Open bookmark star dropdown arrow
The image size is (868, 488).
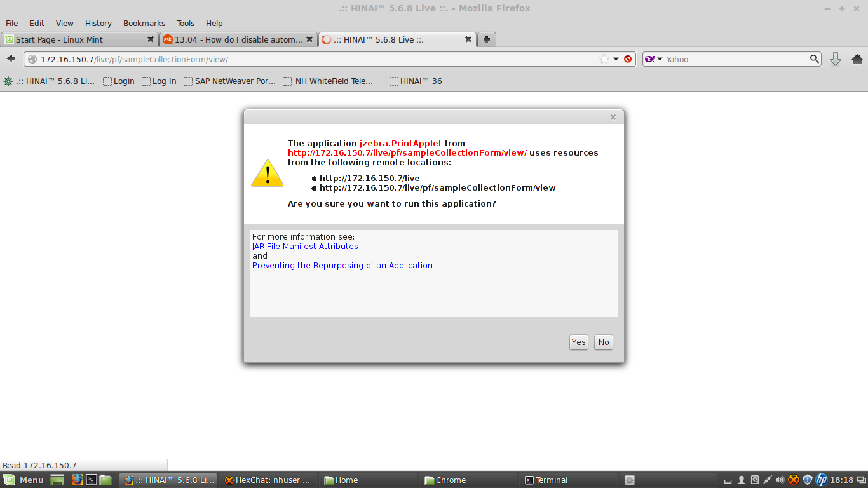(616, 59)
